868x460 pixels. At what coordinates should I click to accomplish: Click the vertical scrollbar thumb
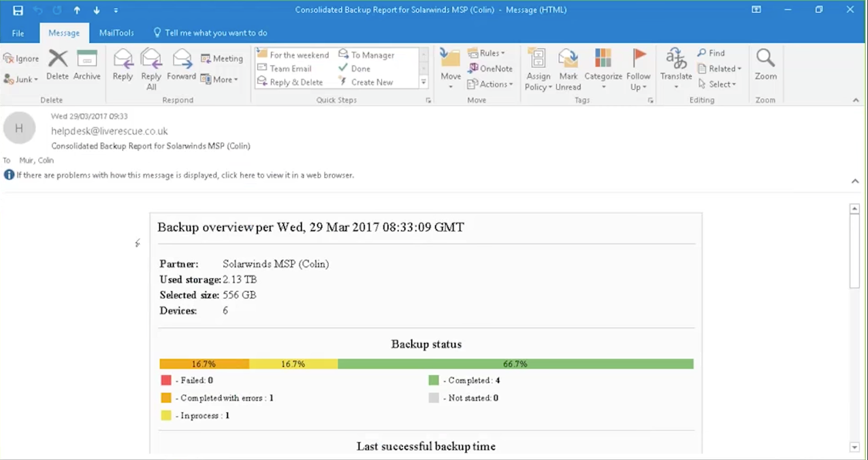855,252
